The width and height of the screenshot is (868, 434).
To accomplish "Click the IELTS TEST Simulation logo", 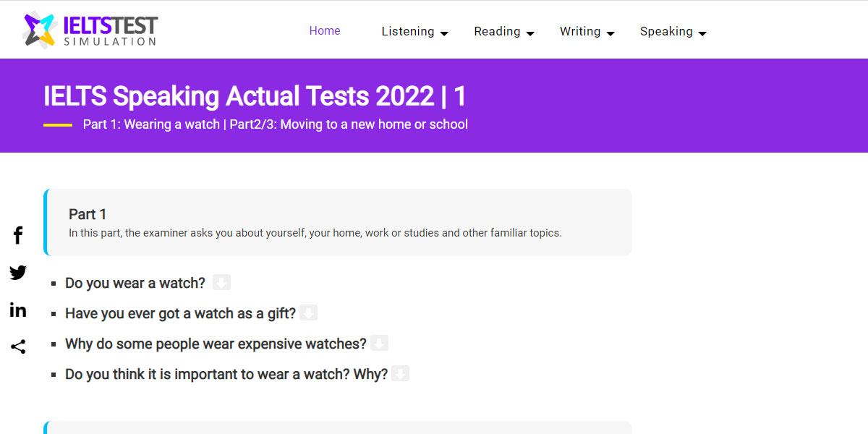I will (89, 29).
